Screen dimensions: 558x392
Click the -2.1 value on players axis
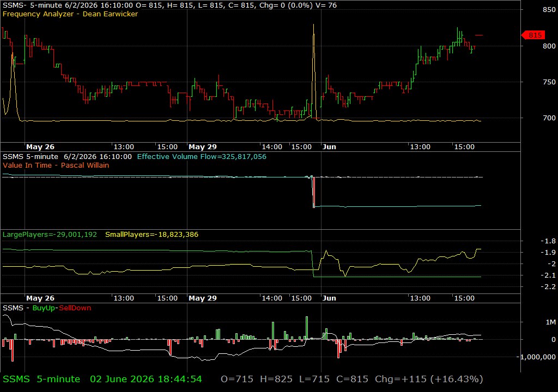click(548, 275)
